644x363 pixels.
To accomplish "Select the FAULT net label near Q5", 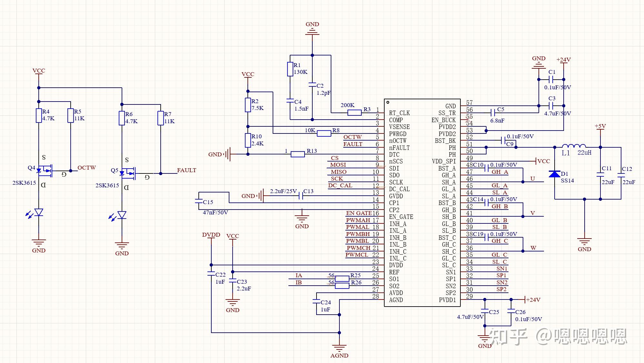I will [186, 170].
